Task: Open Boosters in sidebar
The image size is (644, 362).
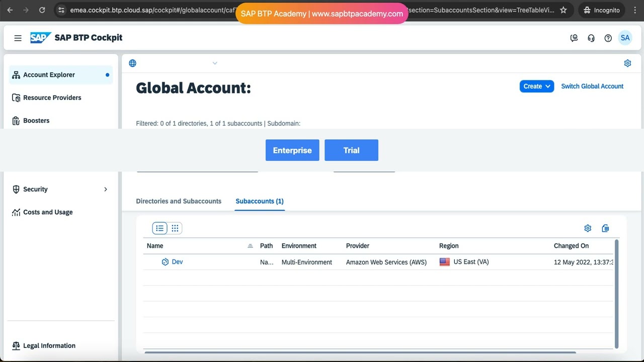Action: tap(61, 121)
